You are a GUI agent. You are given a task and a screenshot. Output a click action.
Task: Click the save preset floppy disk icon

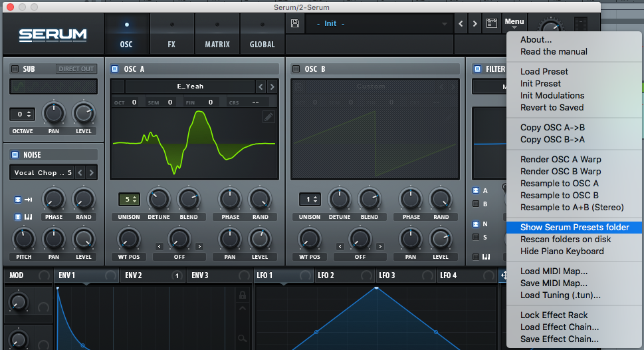(x=295, y=23)
